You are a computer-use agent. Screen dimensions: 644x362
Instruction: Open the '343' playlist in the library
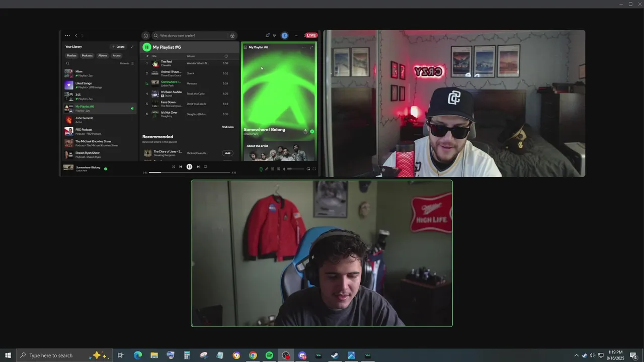click(x=100, y=97)
